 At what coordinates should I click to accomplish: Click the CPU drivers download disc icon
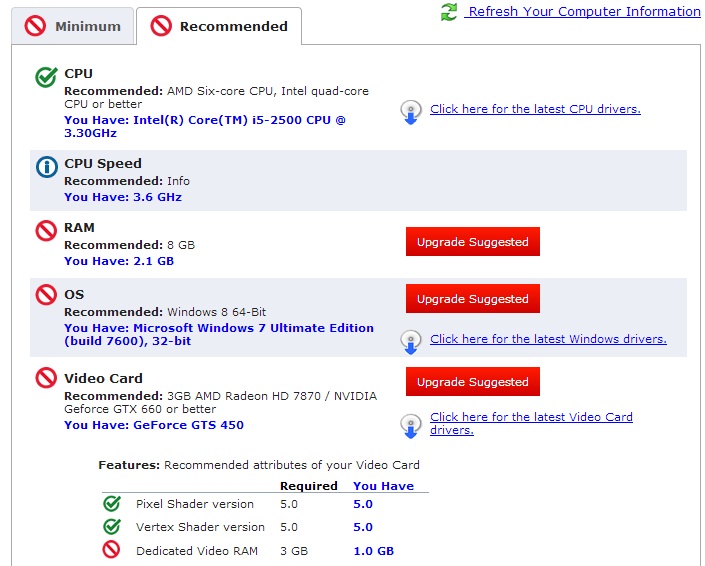click(411, 112)
